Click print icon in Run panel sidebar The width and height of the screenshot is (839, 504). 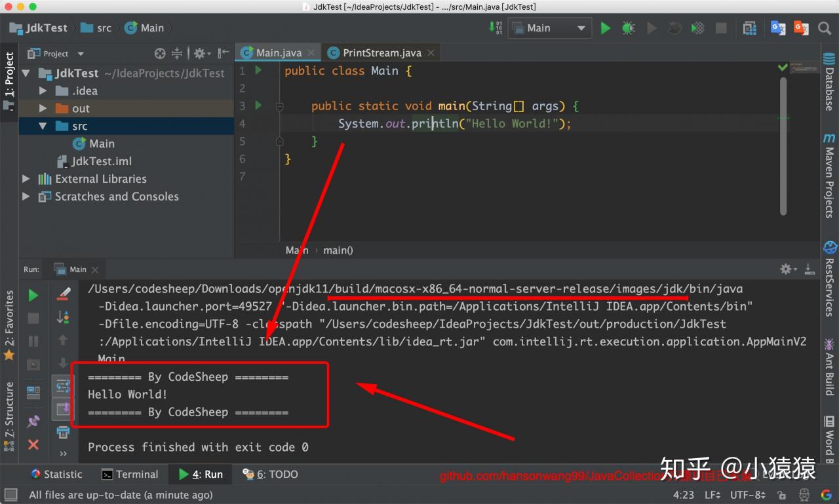pos(63,432)
